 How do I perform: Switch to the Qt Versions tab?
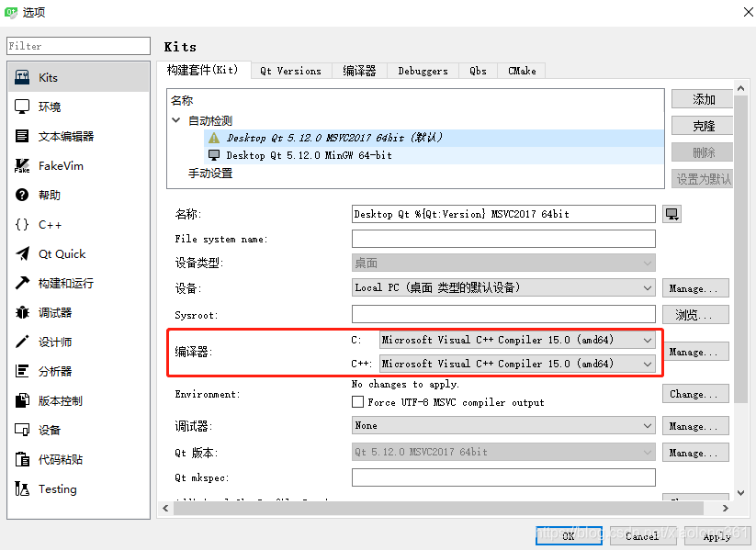click(290, 71)
